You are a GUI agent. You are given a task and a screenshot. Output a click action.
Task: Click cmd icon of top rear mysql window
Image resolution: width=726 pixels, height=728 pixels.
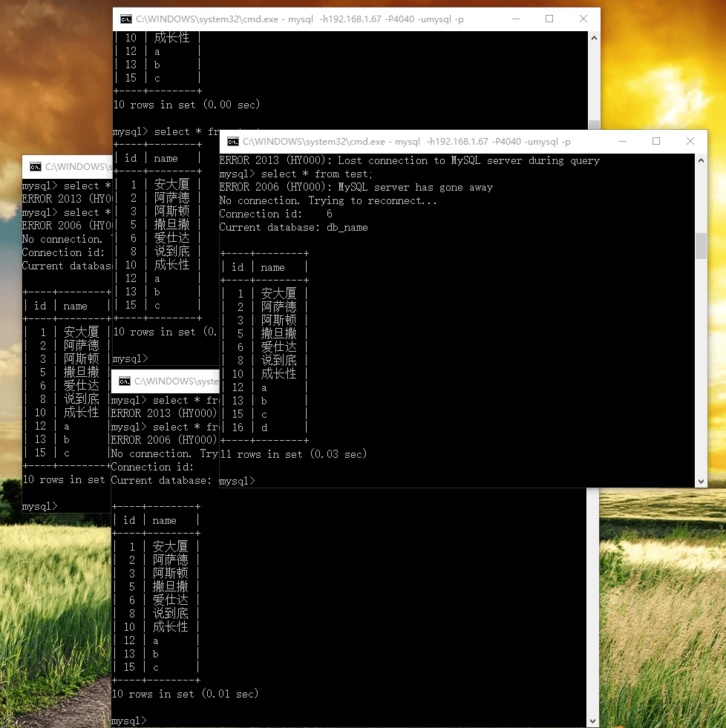(126, 19)
